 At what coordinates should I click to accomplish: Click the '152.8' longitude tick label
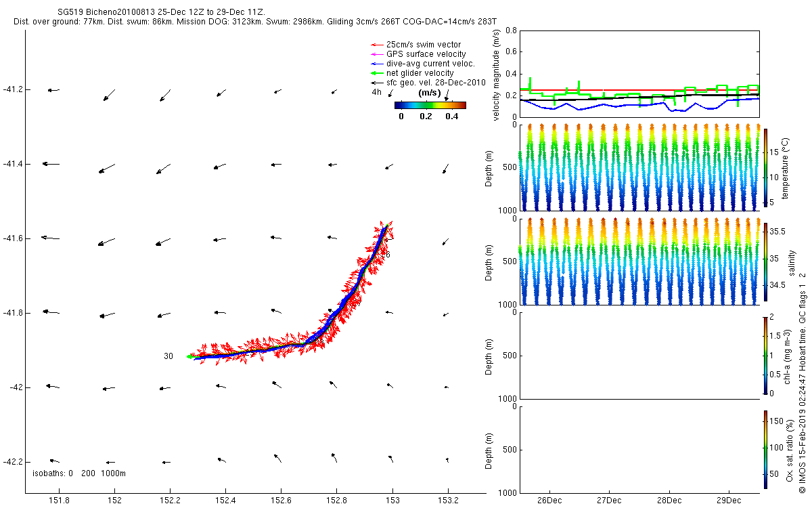coord(336,501)
